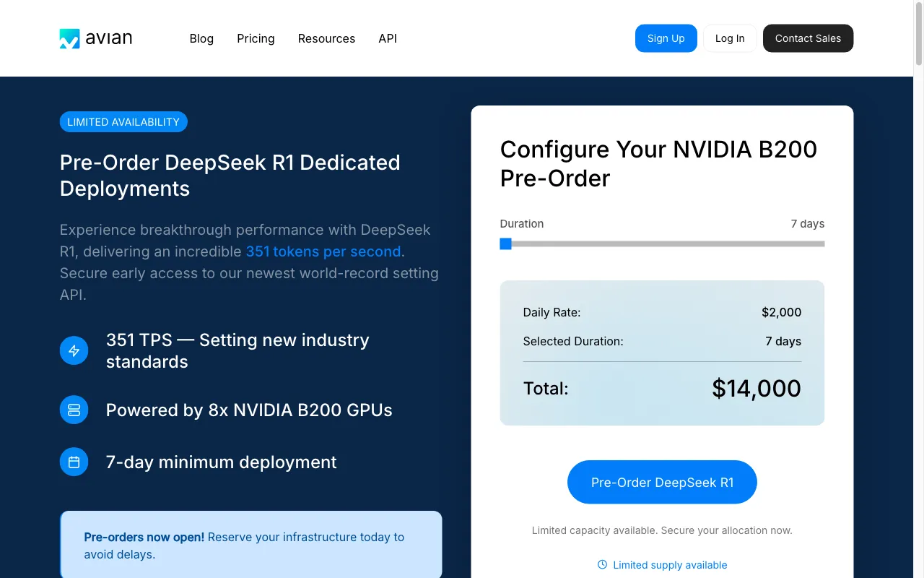
Task: Click the Pre-orders now open! banner text
Action: [x=144, y=537]
